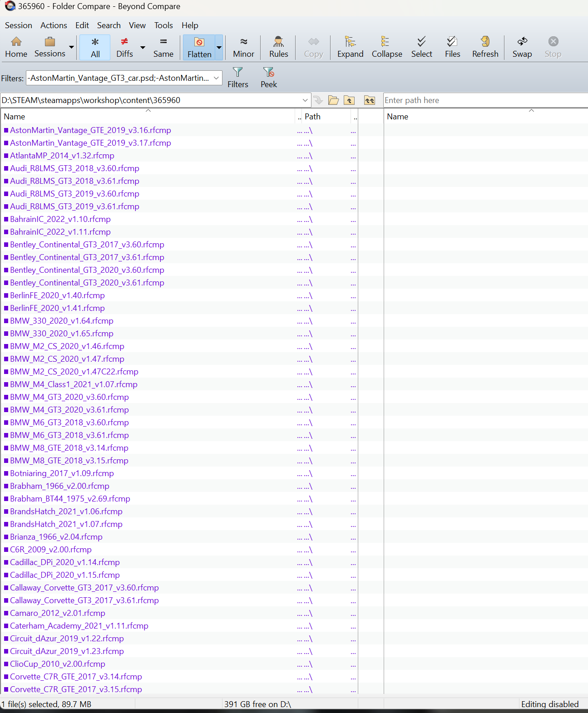Select Camaro_2012_v2.01.rfcmp file
The image size is (588, 713).
[x=58, y=613]
